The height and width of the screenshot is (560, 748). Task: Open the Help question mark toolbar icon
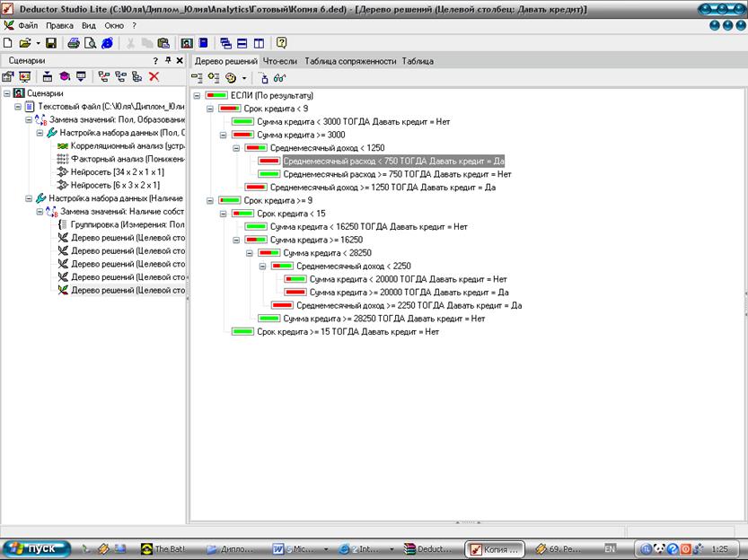coord(282,43)
